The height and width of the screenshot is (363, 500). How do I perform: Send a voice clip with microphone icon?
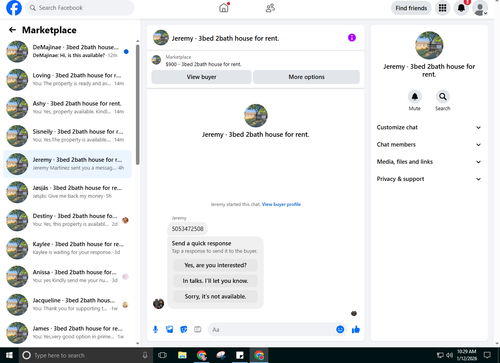(x=155, y=330)
